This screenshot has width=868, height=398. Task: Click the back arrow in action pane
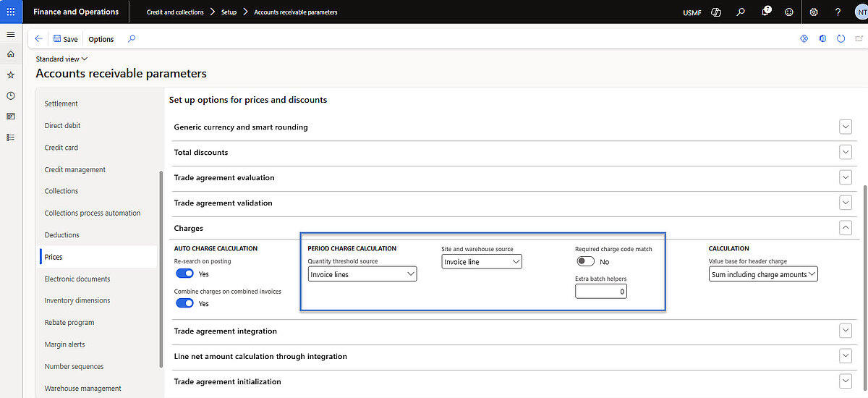pyautogui.click(x=38, y=39)
